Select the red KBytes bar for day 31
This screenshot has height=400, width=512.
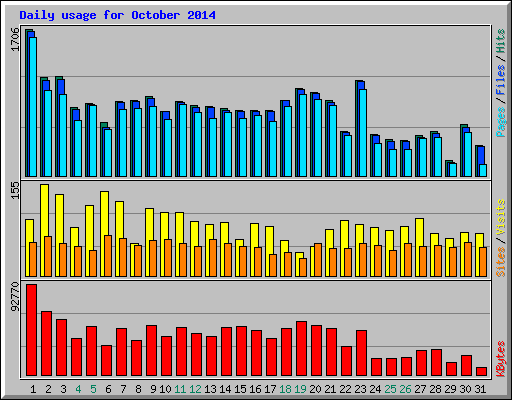(x=482, y=371)
